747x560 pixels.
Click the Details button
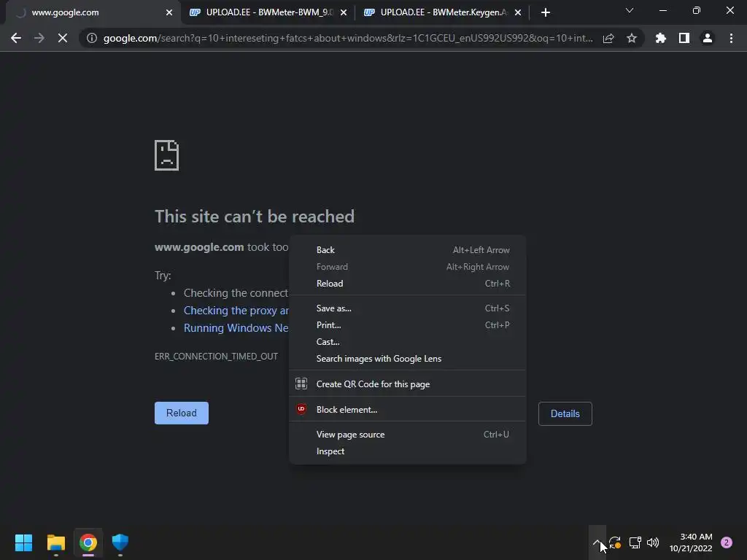tap(565, 413)
